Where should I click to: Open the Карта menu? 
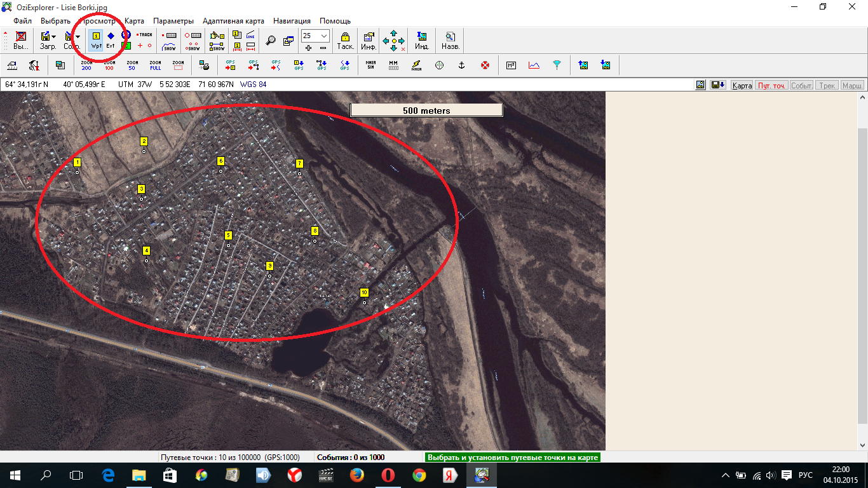(x=134, y=21)
